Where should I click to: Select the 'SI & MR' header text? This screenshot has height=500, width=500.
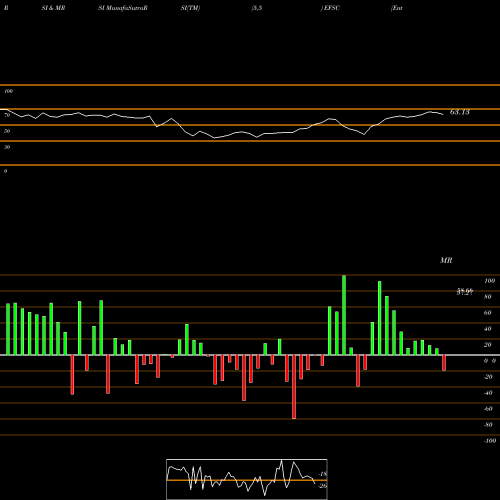click(x=53, y=8)
